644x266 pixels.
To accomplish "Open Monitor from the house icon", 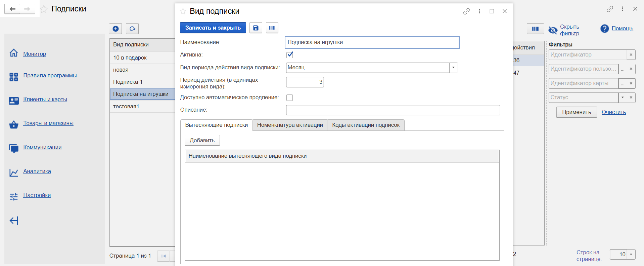I will pyautogui.click(x=14, y=53).
